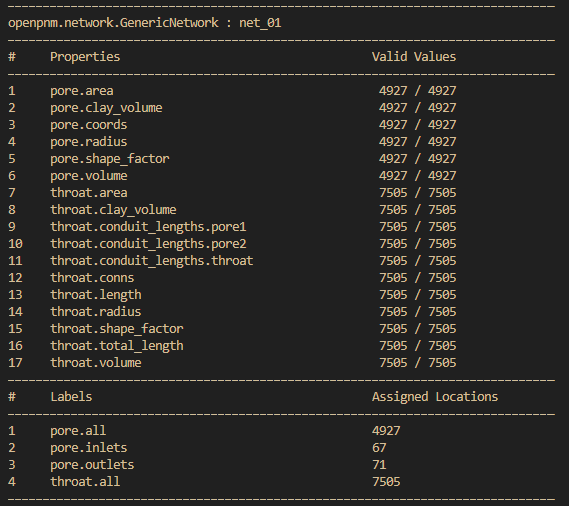Click the value 67 beside pore.inlets
This screenshot has width=569, height=506.
point(379,448)
